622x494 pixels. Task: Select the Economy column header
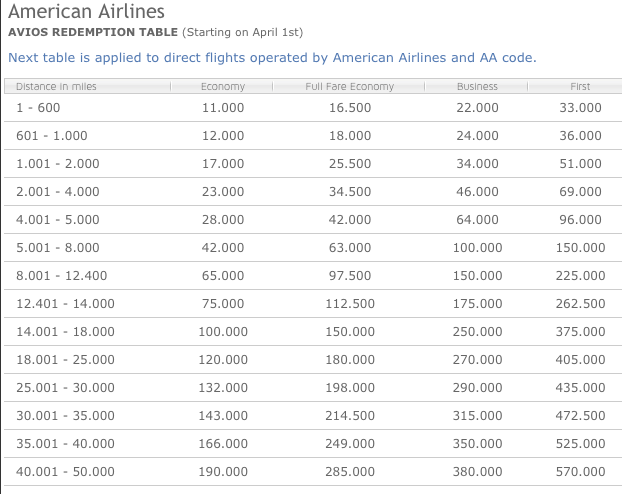223,87
